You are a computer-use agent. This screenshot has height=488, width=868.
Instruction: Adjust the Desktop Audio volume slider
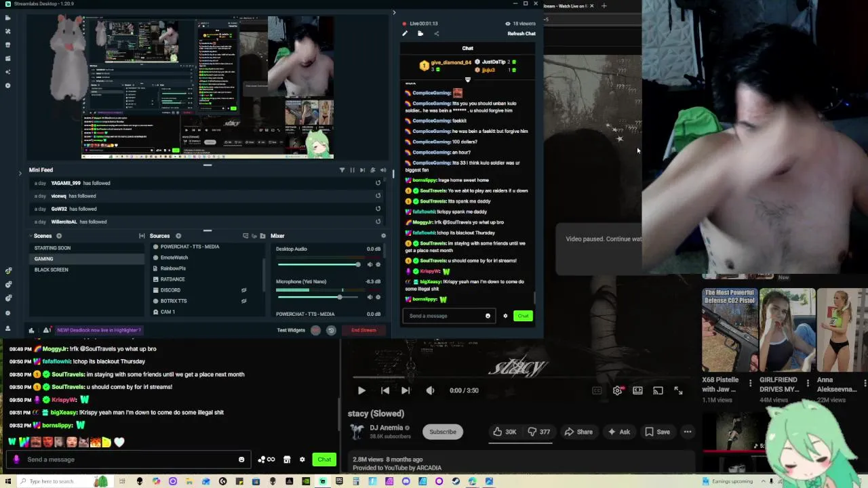point(319,264)
